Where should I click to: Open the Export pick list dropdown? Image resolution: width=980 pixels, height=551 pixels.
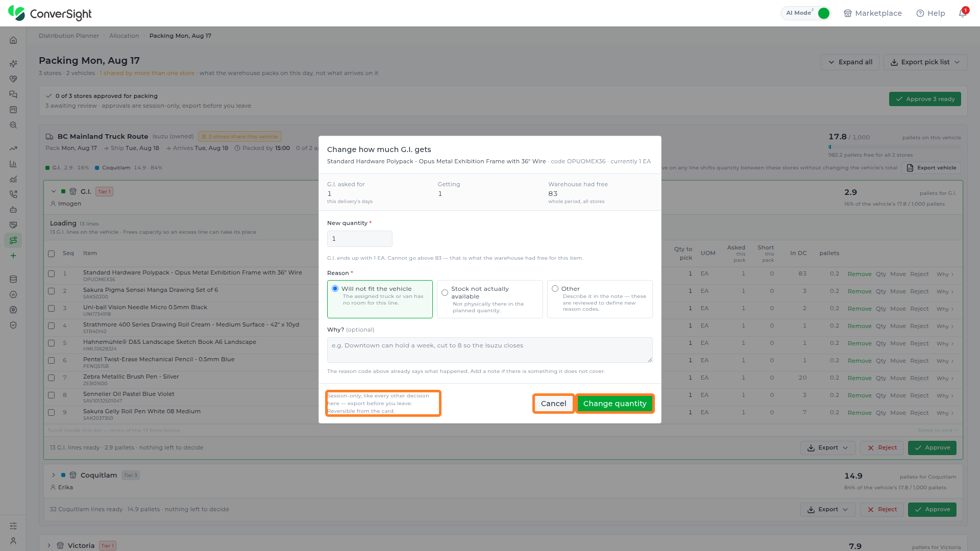pos(925,62)
